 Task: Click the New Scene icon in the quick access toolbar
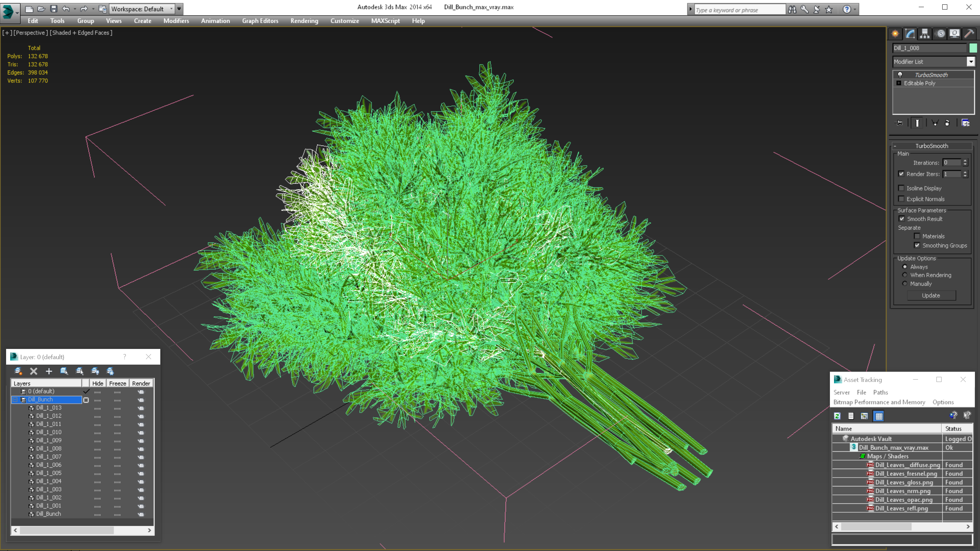point(29,9)
